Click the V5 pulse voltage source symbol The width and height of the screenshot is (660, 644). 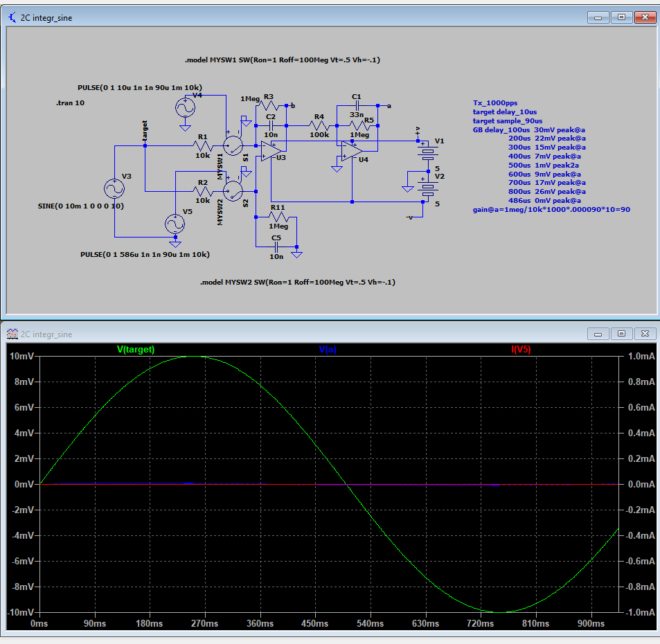[x=175, y=224]
